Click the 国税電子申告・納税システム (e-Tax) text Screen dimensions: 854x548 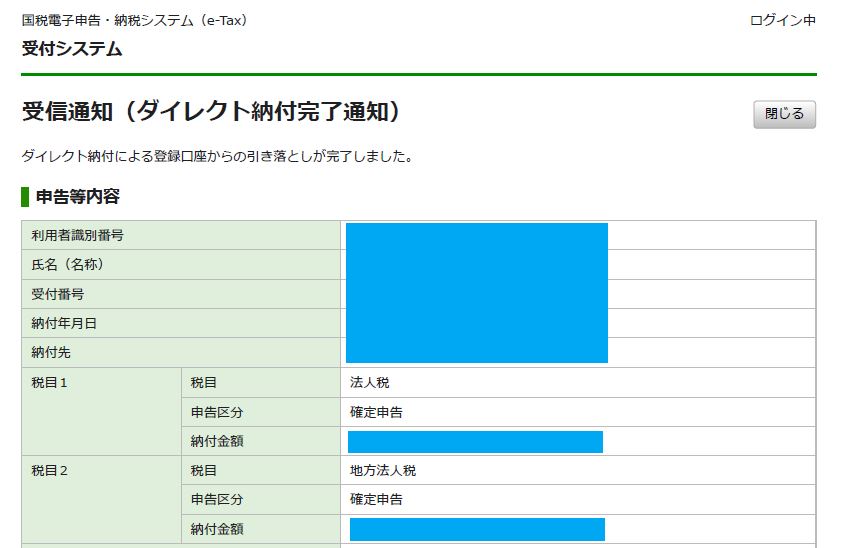pyautogui.click(x=134, y=20)
